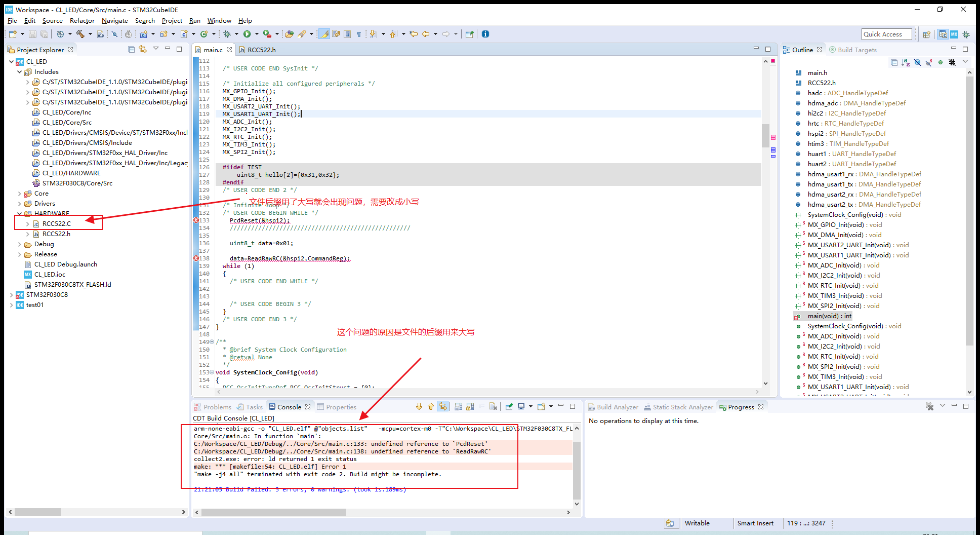
Task: Expand the Drivers folder node
Action: pos(19,204)
